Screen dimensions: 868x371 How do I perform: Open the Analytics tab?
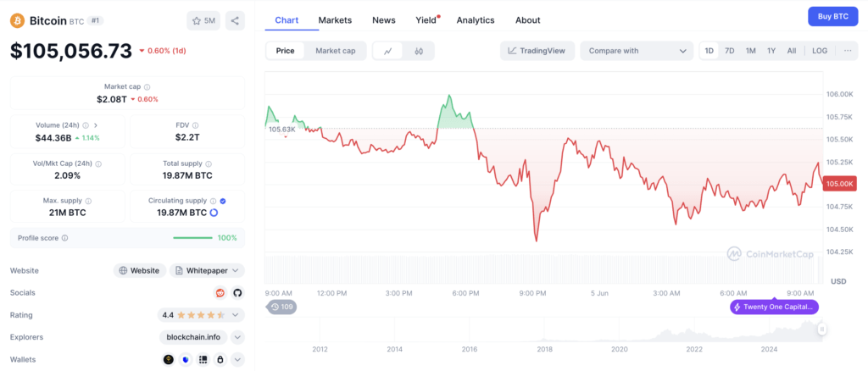476,19
